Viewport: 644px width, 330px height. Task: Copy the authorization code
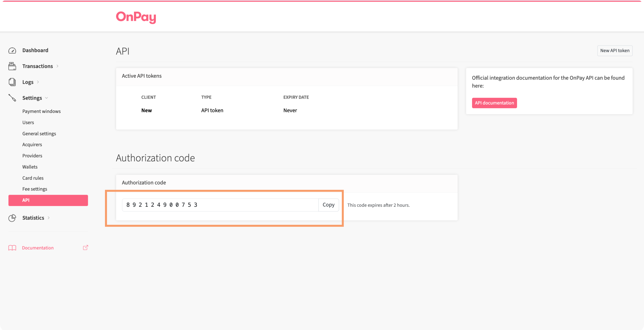329,205
